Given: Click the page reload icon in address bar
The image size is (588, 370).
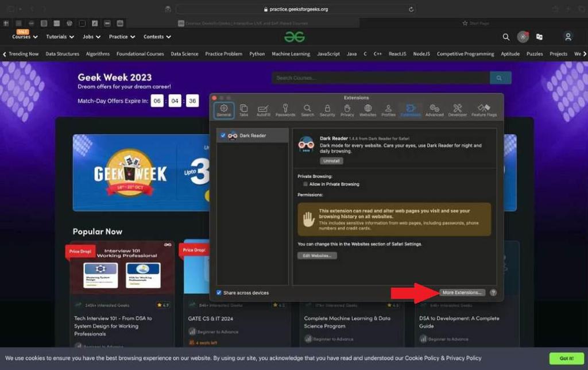Looking at the screenshot, I should (411, 9).
